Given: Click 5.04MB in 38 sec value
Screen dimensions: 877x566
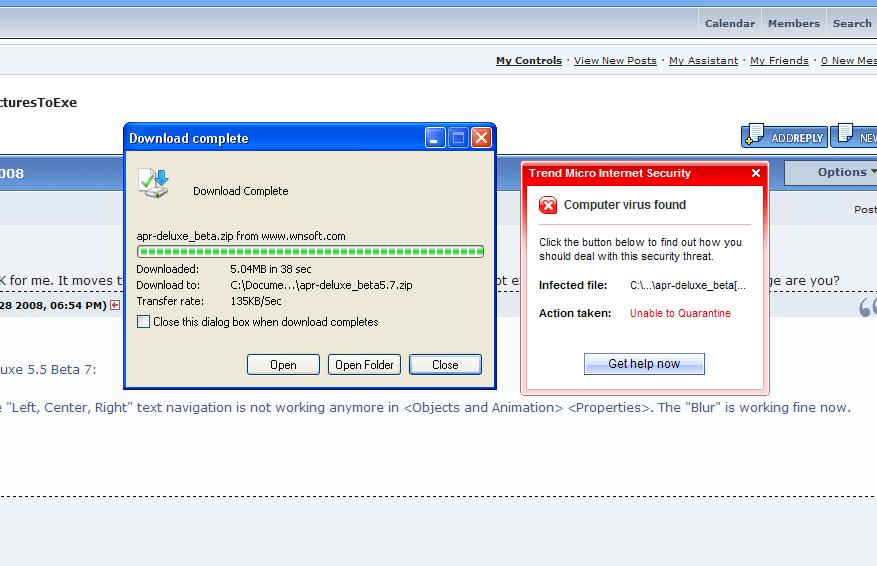Looking at the screenshot, I should coord(271,269).
